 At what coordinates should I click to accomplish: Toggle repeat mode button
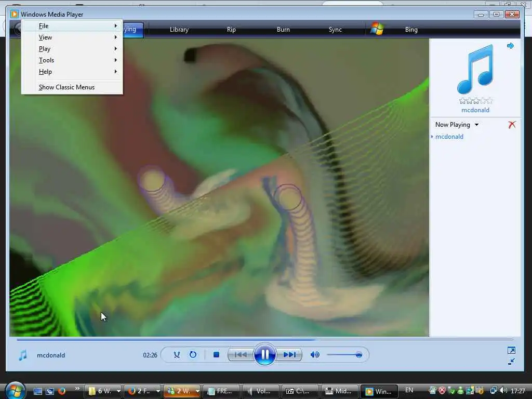[193, 355]
